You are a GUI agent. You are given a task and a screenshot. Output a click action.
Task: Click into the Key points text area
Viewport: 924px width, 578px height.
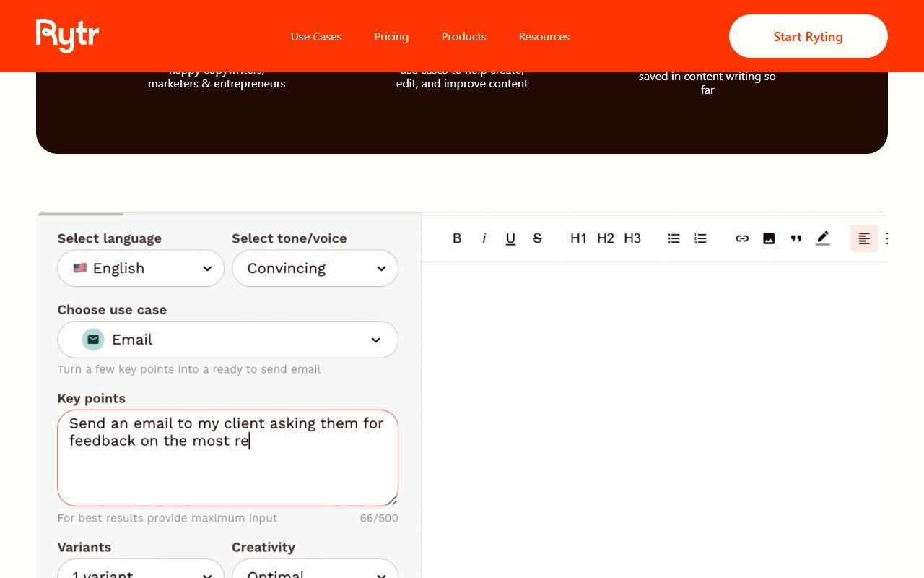228,458
